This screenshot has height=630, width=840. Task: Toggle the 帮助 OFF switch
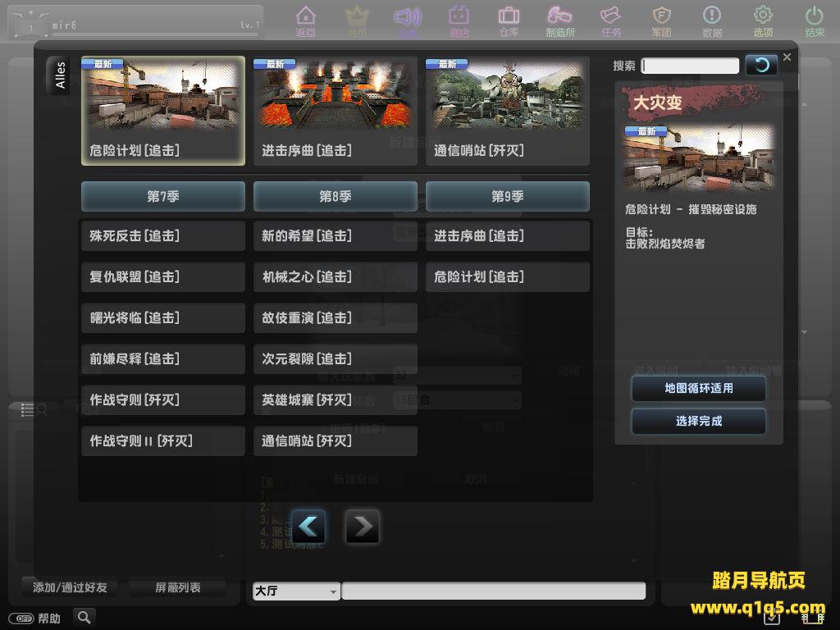point(21,619)
